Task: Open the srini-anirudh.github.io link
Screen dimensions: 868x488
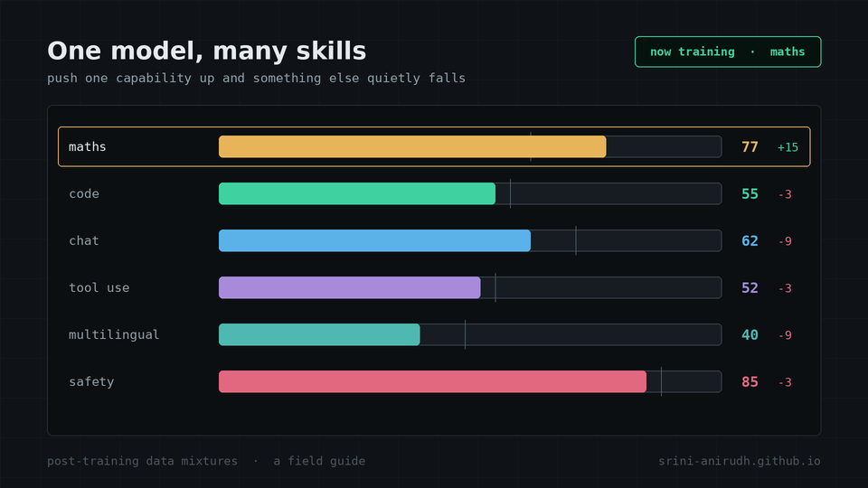Action: [x=740, y=461]
